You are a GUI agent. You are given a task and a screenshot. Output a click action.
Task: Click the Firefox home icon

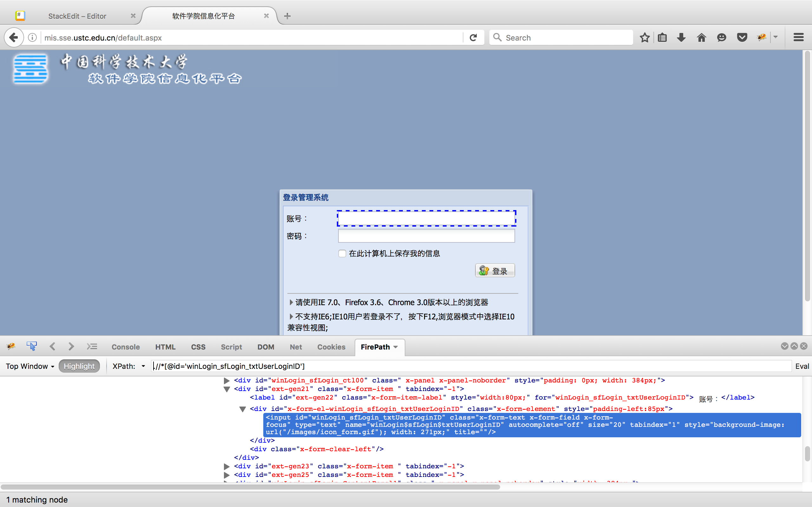point(701,38)
